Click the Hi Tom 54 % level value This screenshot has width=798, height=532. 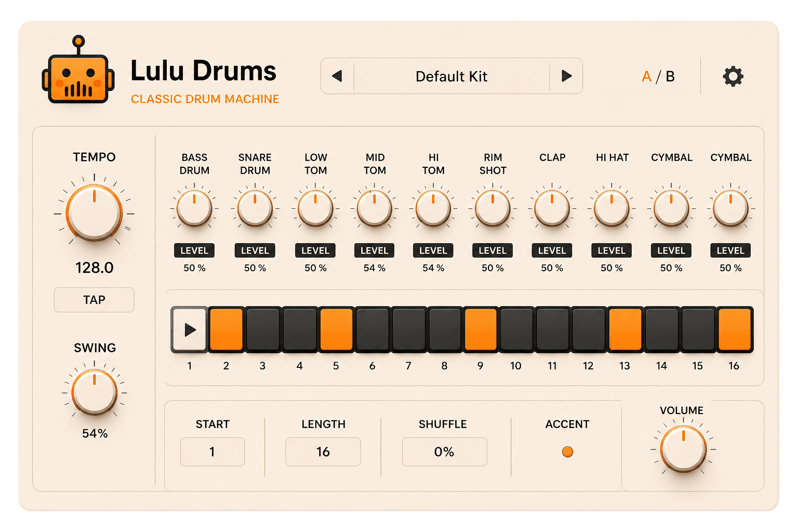pos(433,268)
